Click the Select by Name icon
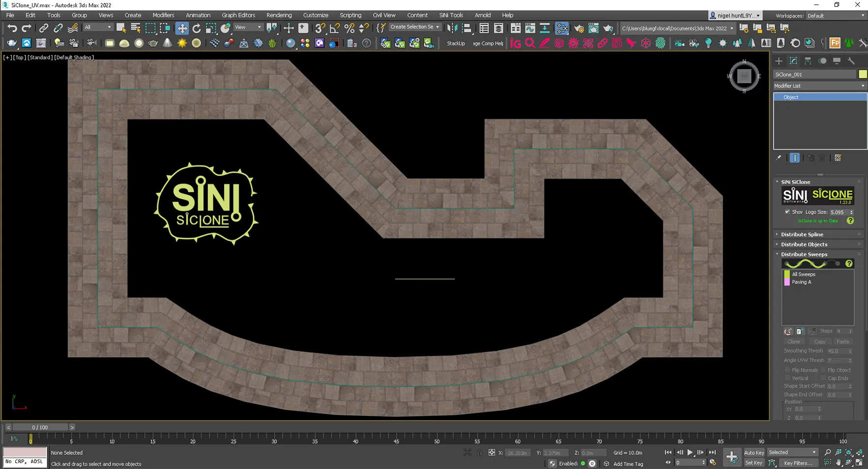 [x=136, y=28]
